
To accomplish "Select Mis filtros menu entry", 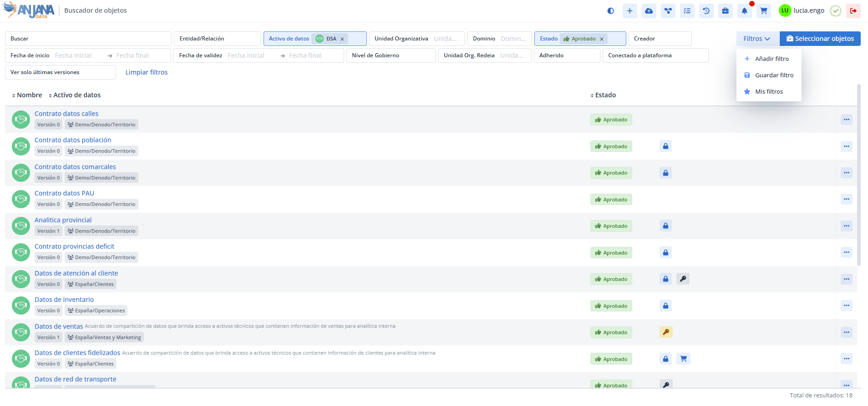I will tap(769, 92).
